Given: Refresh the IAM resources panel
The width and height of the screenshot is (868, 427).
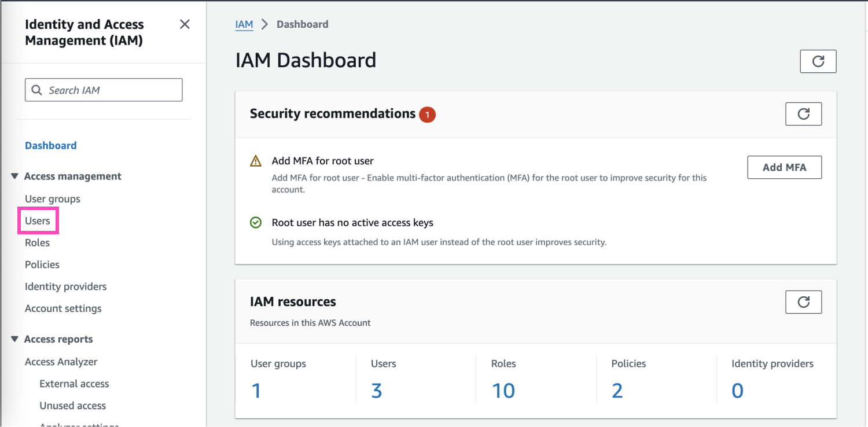Looking at the screenshot, I should [x=803, y=301].
